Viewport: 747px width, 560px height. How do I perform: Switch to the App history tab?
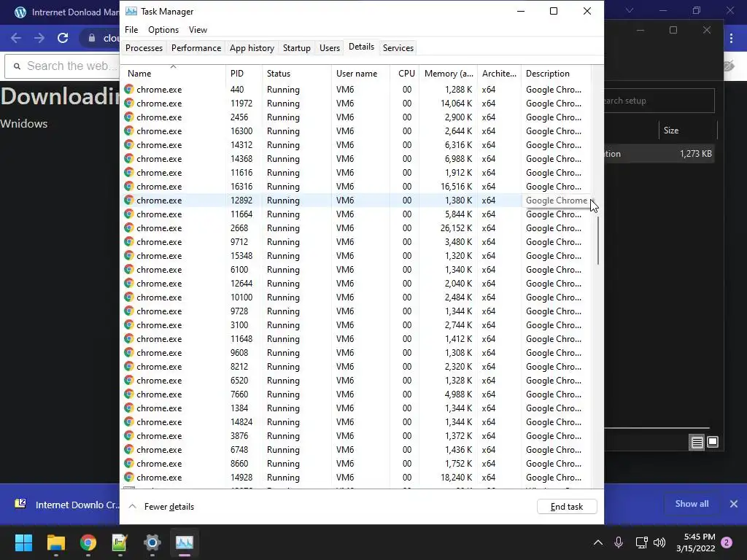pos(252,47)
